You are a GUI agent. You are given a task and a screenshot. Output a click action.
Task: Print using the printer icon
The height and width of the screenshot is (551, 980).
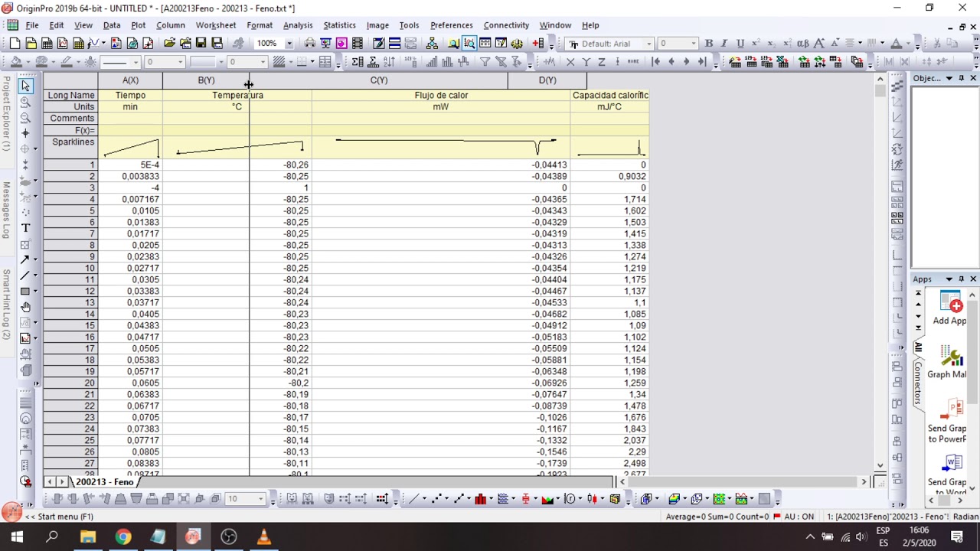coord(309,44)
